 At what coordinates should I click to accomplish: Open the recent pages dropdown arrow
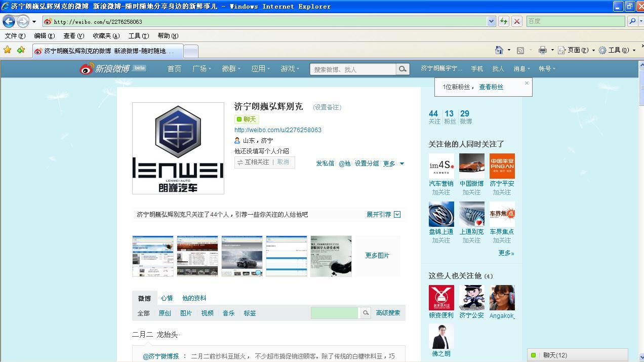[34, 22]
